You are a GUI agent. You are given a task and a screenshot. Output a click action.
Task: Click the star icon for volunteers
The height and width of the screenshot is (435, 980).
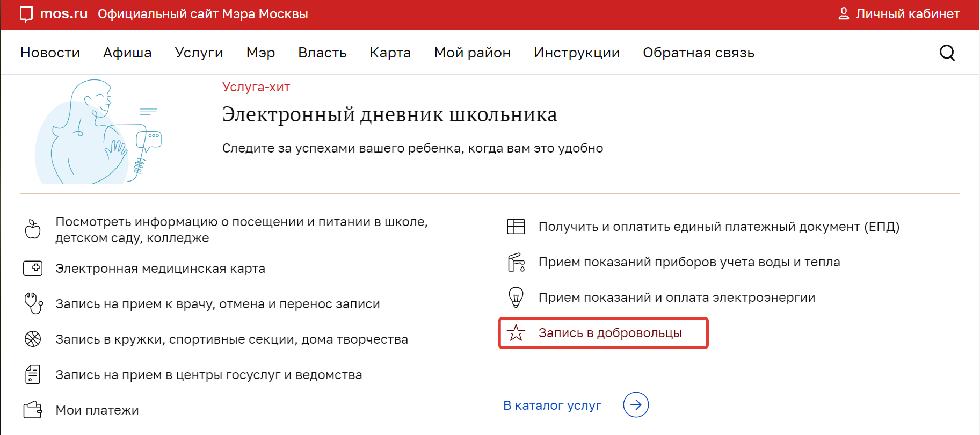(x=516, y=333)
